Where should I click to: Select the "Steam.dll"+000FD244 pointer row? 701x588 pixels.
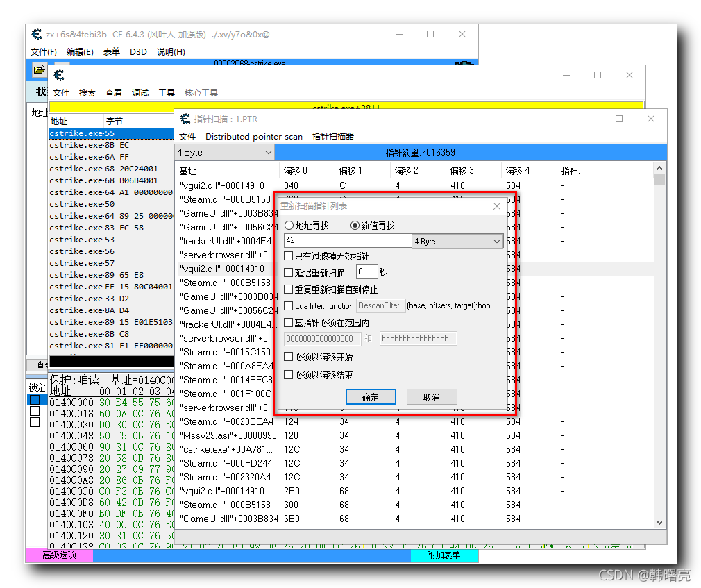(415, 463)
